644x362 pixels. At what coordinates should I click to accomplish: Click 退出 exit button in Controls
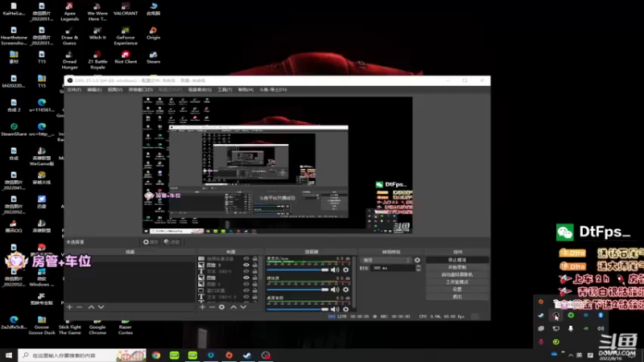tap(457, 296)
